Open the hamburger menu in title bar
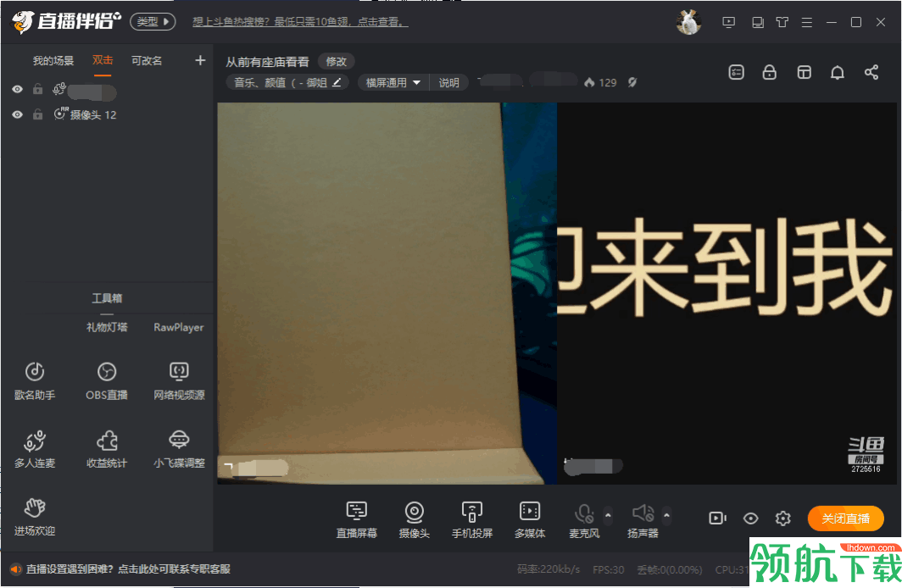The height and width of the screenshot is (588, 902). [806, 22]
